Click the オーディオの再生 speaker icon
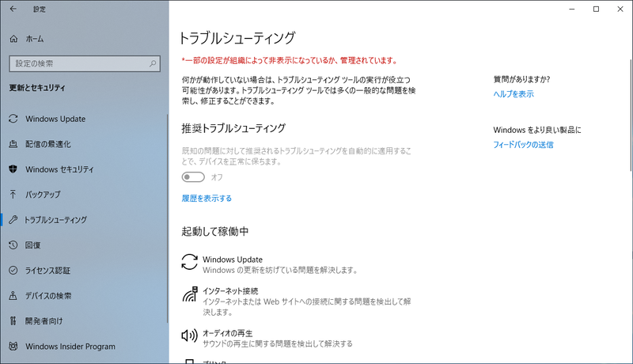Viewport: 633px width, 364px height. (x=189, y=336)
